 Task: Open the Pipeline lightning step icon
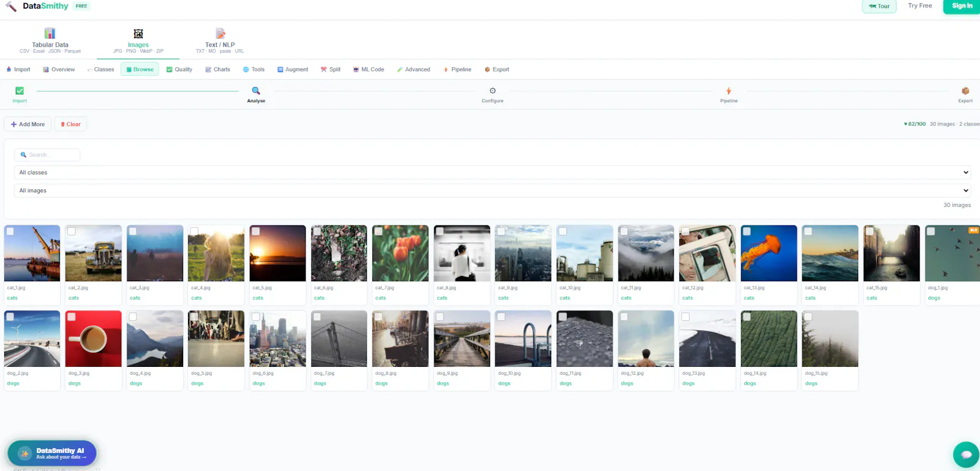coord(729,91)
